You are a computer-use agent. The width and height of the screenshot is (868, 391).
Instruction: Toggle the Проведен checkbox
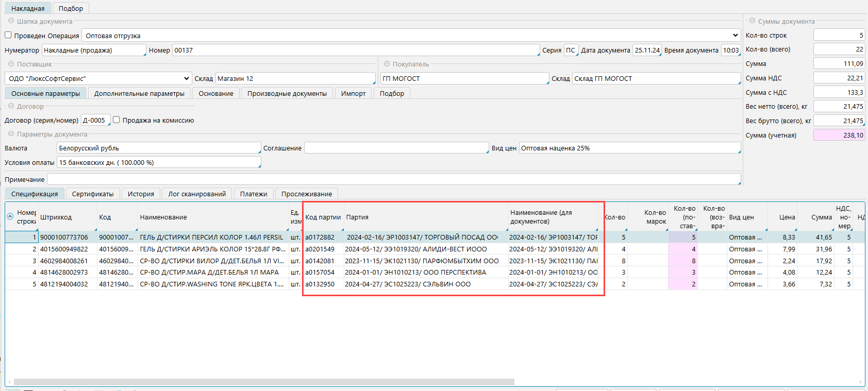point(8,35)
